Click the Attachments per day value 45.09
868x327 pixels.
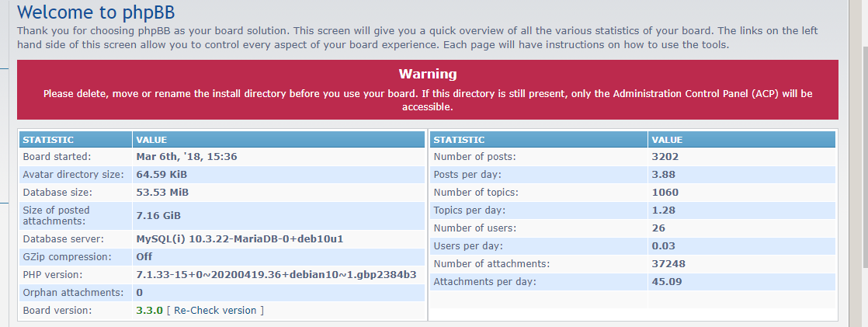pyautogui.click(x=666, y=281)
